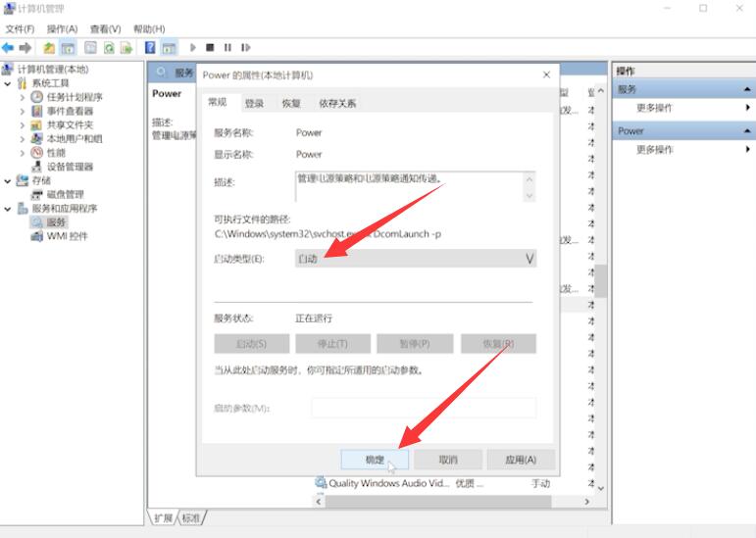Viewport: 756px width, 538px height.
Task: Click the disabled 恢复(R) button
Action: pyautogui.click(x=498, y=344)
